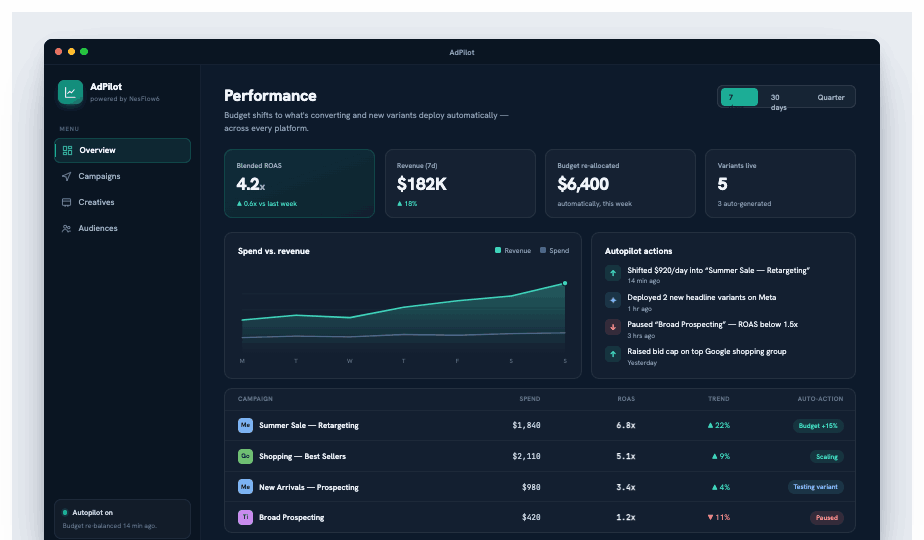924x540 pixels.
Task: Click the Autopilot actions heading
Action: 638,251
